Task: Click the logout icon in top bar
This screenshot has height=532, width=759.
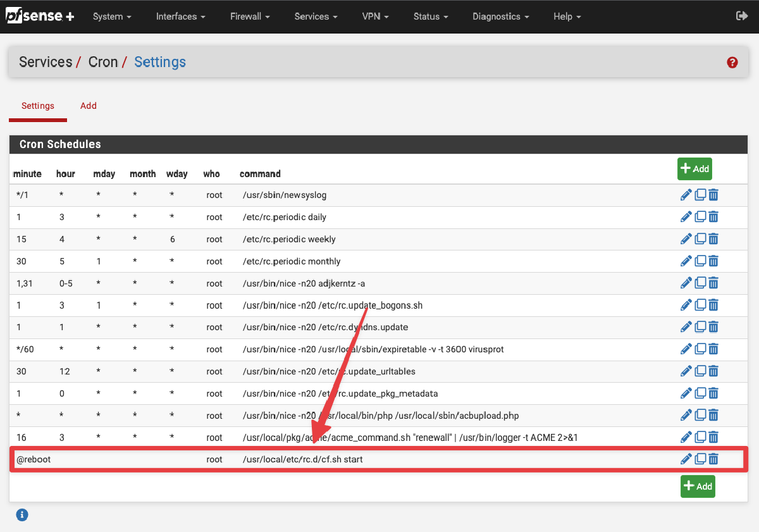Action: coord(742,16)
